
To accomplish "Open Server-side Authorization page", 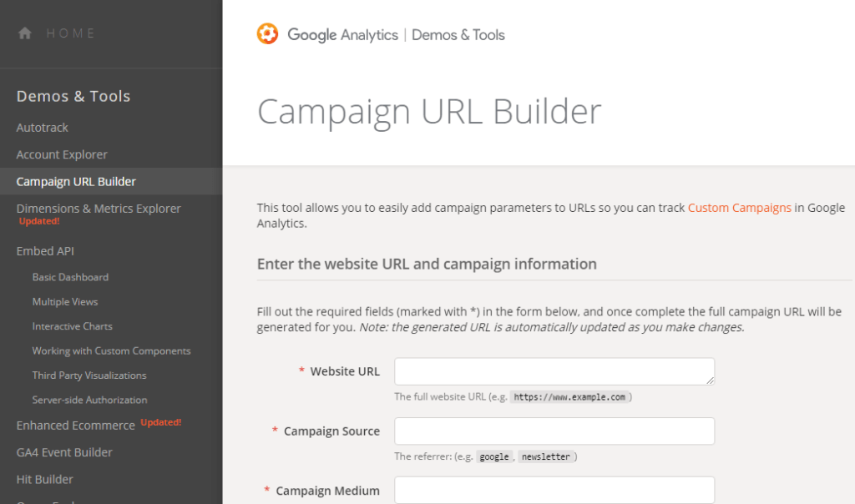I will pyautogui.click(x=89, y=400).
